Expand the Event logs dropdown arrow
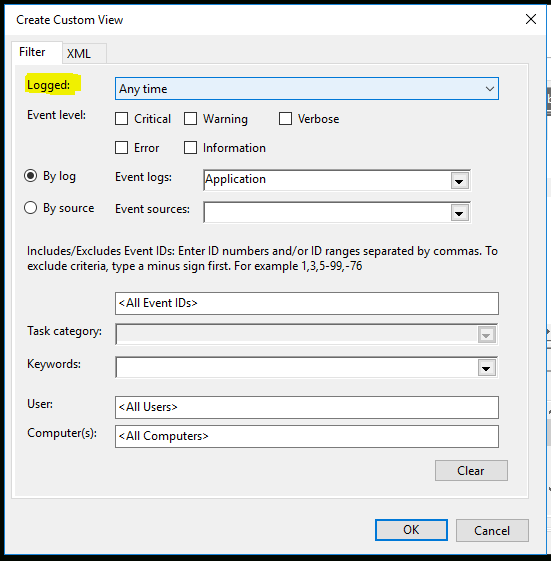The height and width of the screenshot is (561, 551). pos(459,181)
